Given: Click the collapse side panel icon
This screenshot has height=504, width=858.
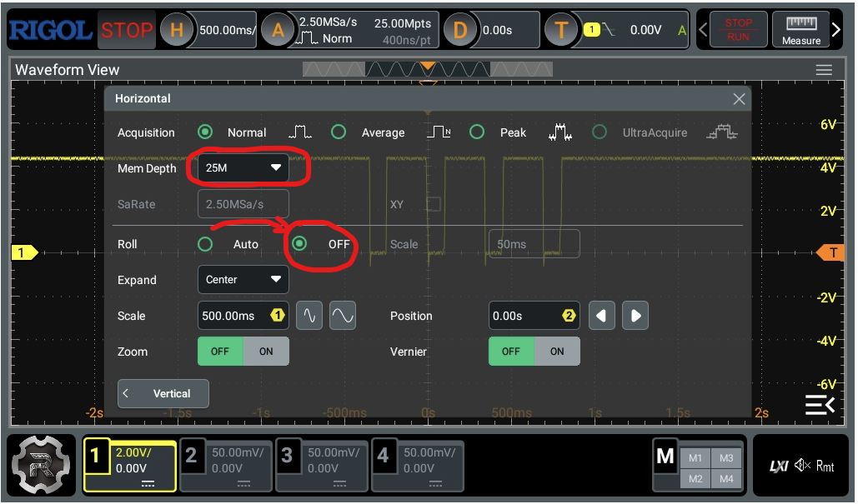Looking at the screenshot, I should pyautogui.click(x=820, y=405).
